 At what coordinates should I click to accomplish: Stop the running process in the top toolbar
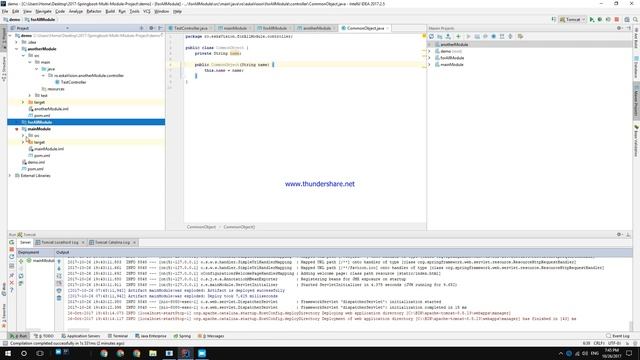(x=617, y=19)
